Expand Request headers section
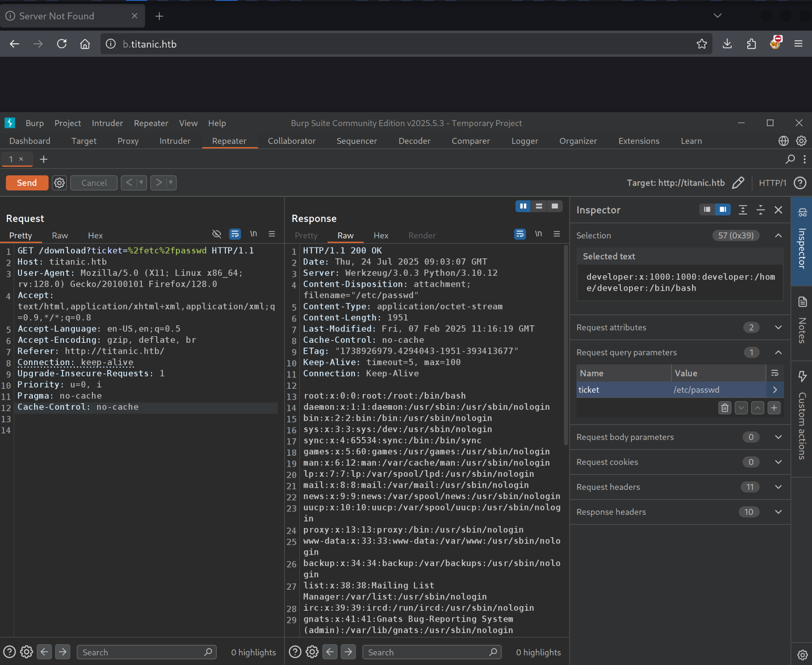The image size is (812, 665). 778,487
